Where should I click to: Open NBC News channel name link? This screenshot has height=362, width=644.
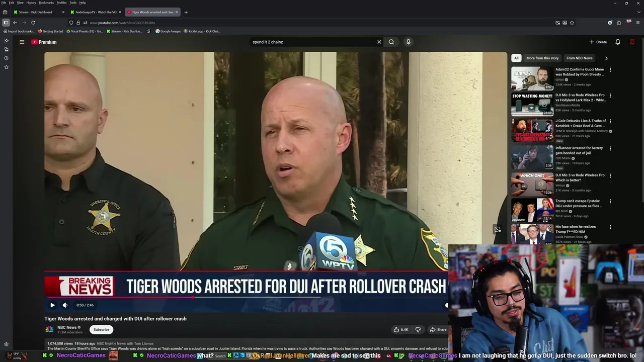67,327
